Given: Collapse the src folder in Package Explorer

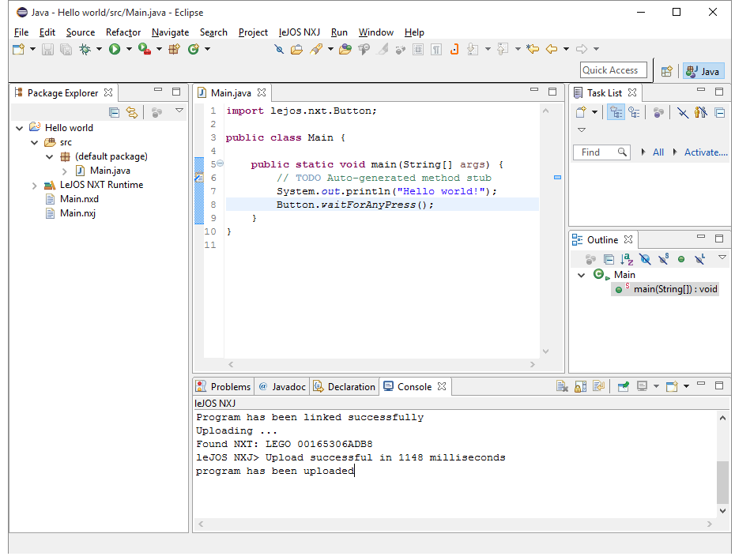Looking at the screenshot, I should (35, 143).
